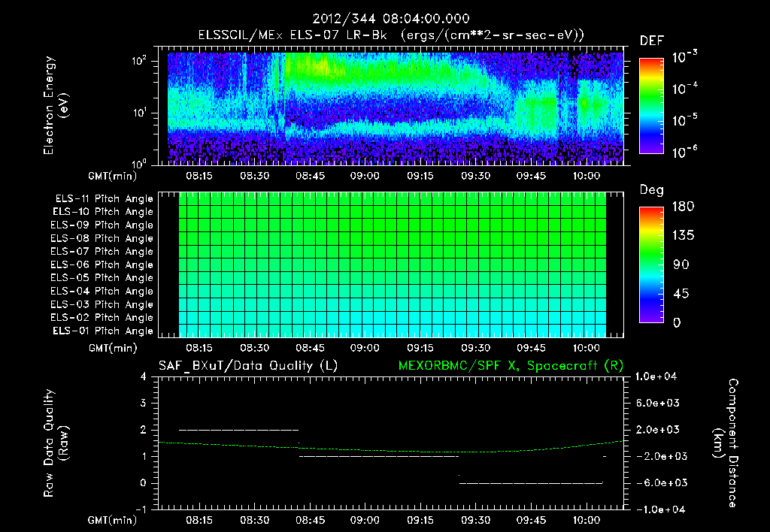770x532 pixels.
Task: Select the Electron Energy (eV) axis label
Action: 56,105
